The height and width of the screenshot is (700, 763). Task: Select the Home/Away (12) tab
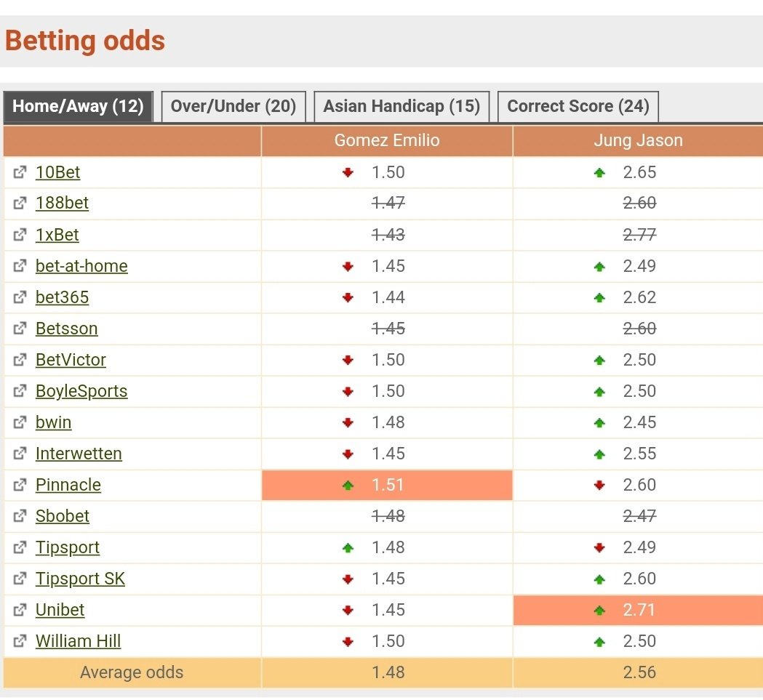pos(78,106)
